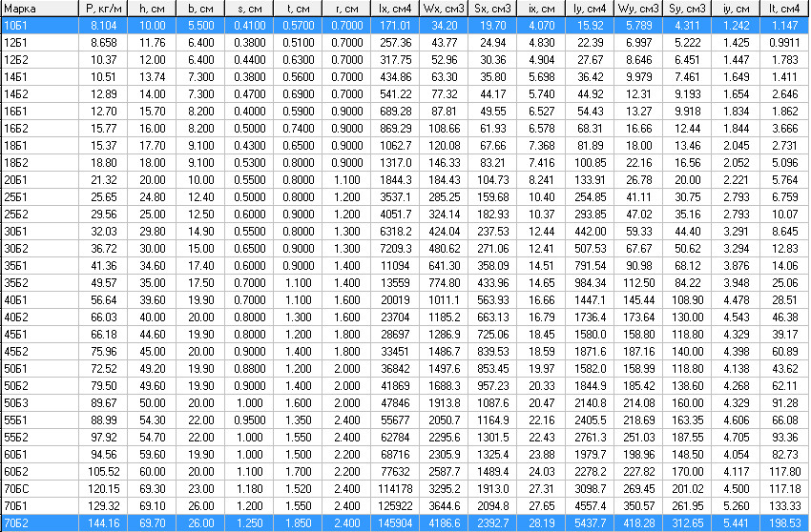Click weight value 105.52 in 60Б2 row
Screen dimensions: 811x532
(103, 472)
